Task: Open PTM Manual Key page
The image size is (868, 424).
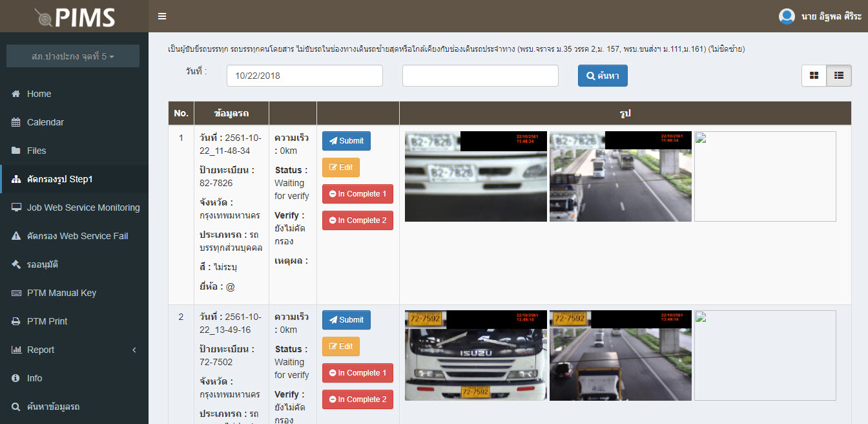Action: pyautogui.click(x=74, y=293)
